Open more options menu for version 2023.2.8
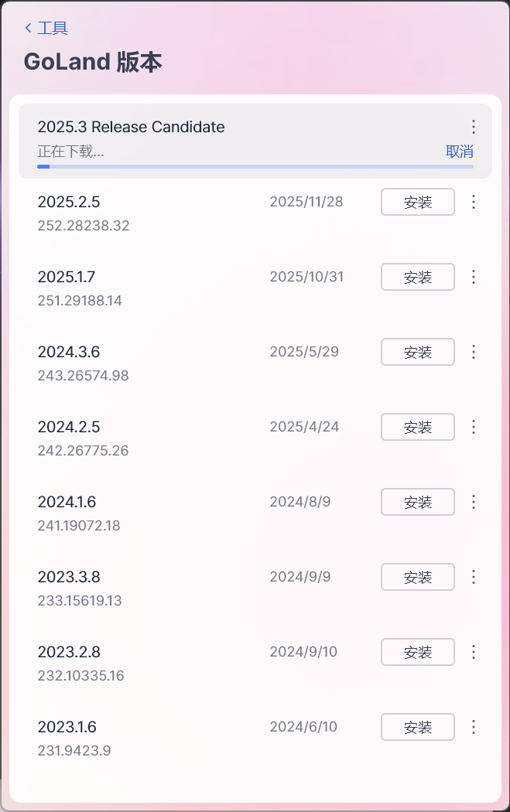The width and height of the screenshot is (510, 812). click(x=474, y=652)
